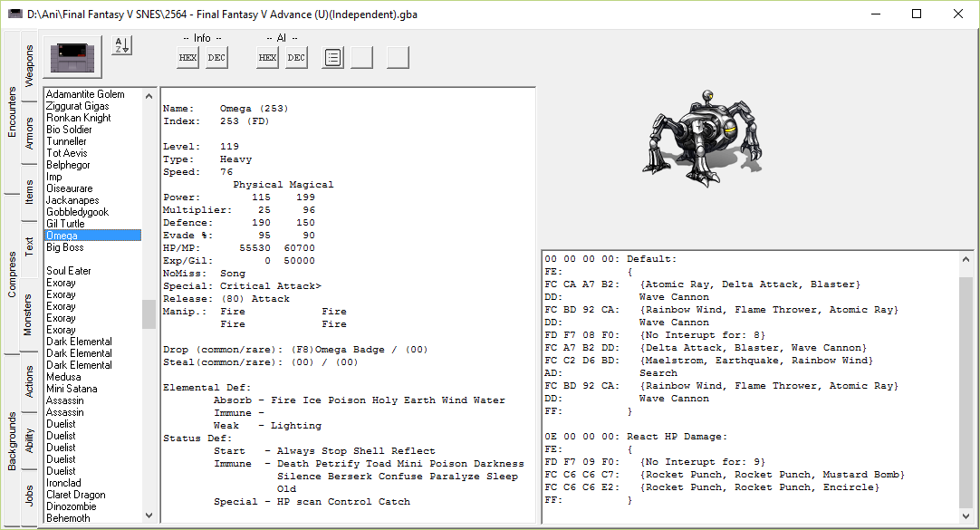The height and width of the screenshot is (530, 980).
Task: Click the monster list scrollbar thumb
Action: [x=149, y=314]
